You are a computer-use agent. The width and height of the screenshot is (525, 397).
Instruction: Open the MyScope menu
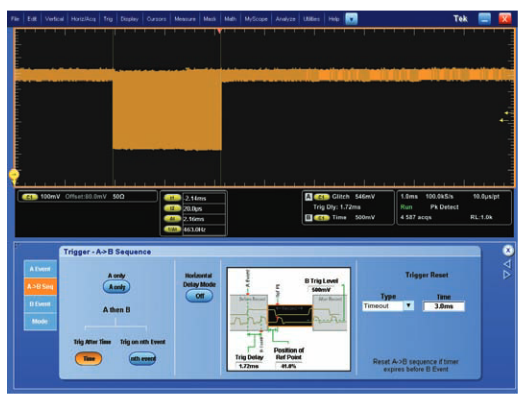256,19
